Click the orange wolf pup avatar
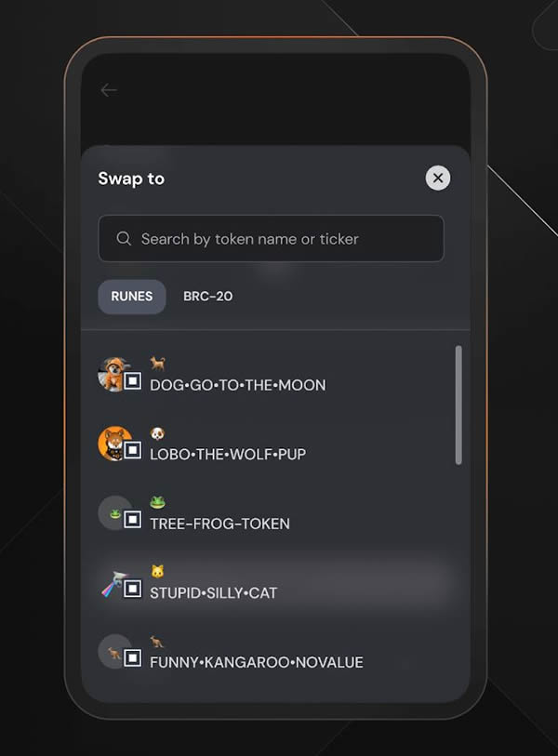This screenshot has width=558, height=756. (x=113, y=443)
